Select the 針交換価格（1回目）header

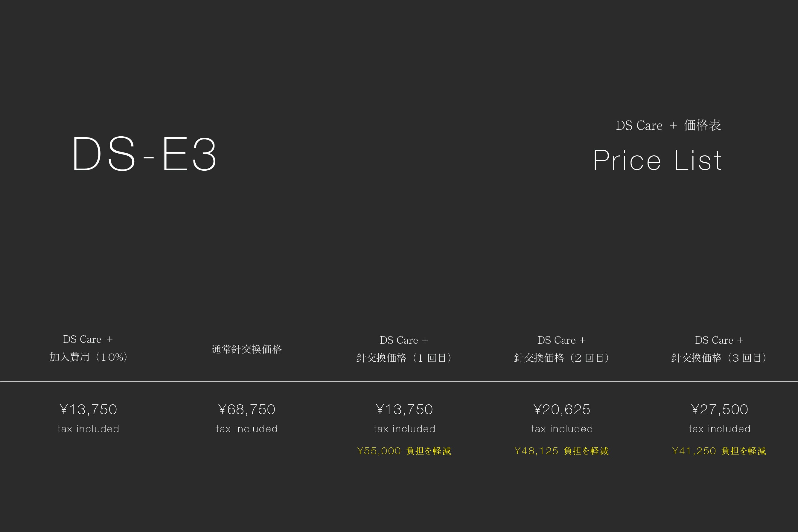point(404,358)
